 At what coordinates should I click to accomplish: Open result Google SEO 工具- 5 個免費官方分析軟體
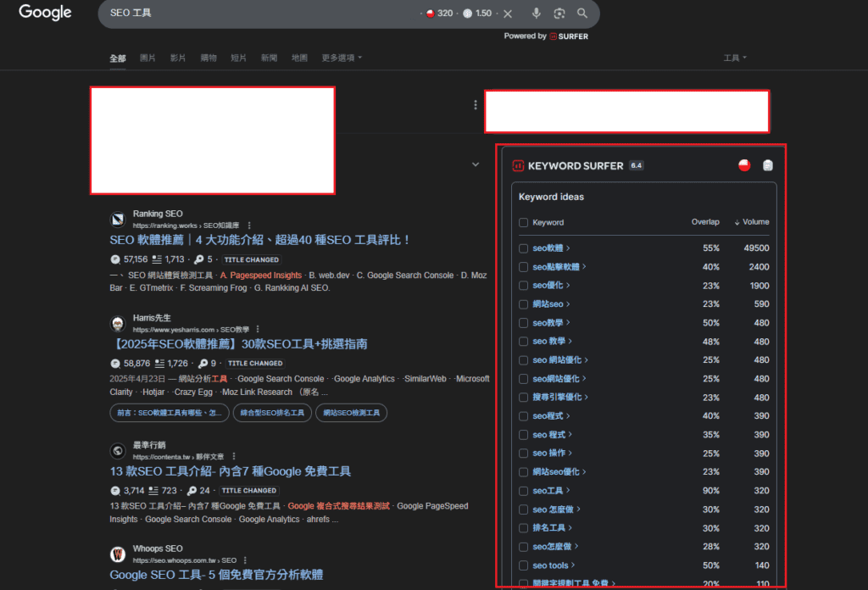[216, 575]
